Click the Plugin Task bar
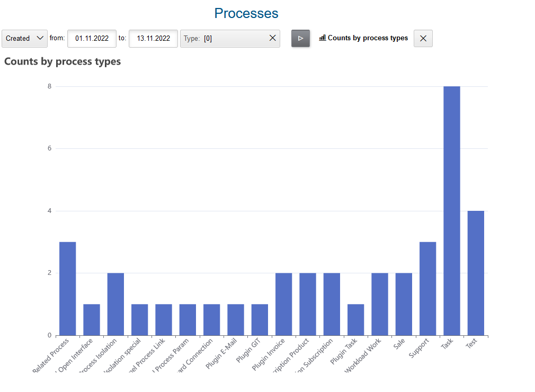Image resolution: width=535 pixels, height=392 pixels. pyautogui.click(x=355, y=319)
